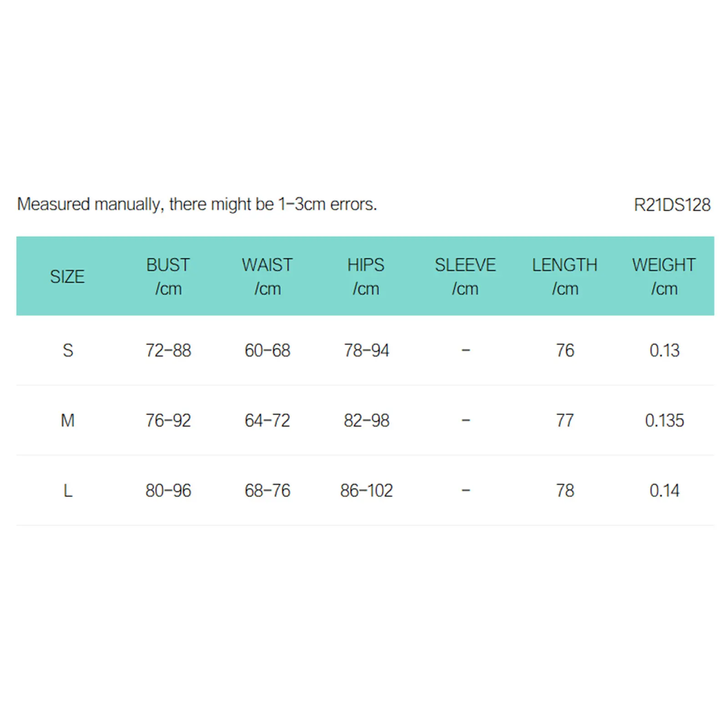Select the WAIST /cm column header

click(x=267, y=277)
